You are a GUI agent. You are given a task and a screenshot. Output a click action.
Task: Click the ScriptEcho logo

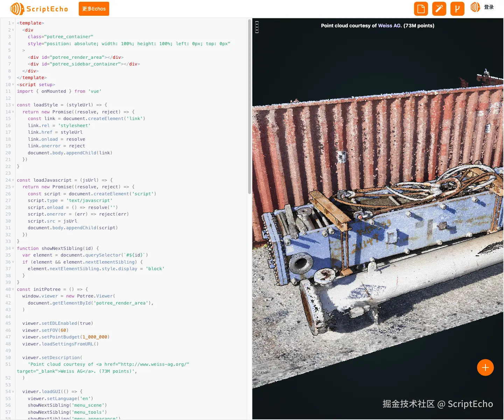(39, 9)
